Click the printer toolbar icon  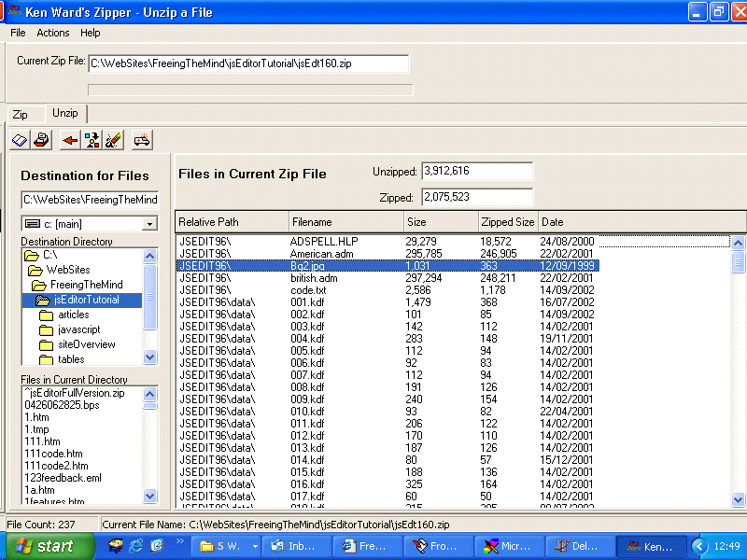[42, 138]
